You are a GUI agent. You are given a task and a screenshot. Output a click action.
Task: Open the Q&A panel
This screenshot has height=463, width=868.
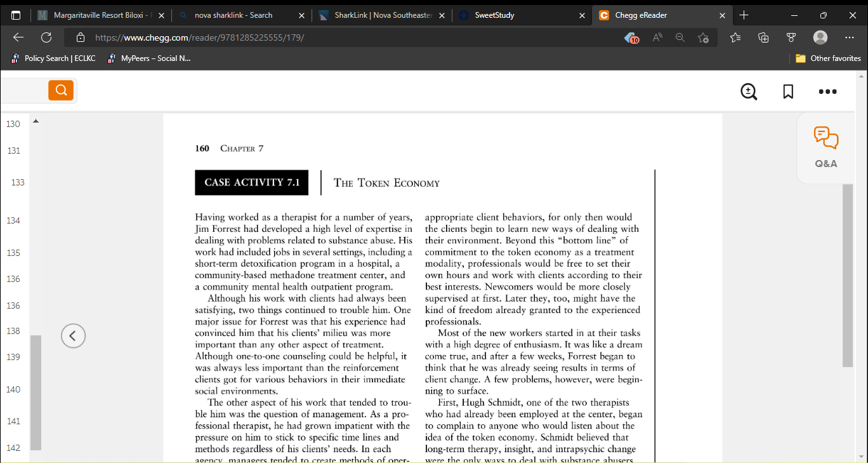826,147
